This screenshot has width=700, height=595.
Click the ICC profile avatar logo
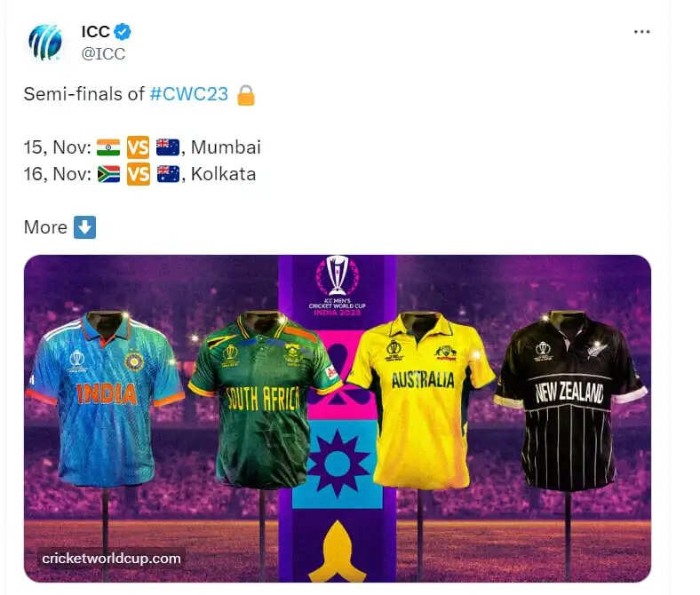click(x=45, y=42)
